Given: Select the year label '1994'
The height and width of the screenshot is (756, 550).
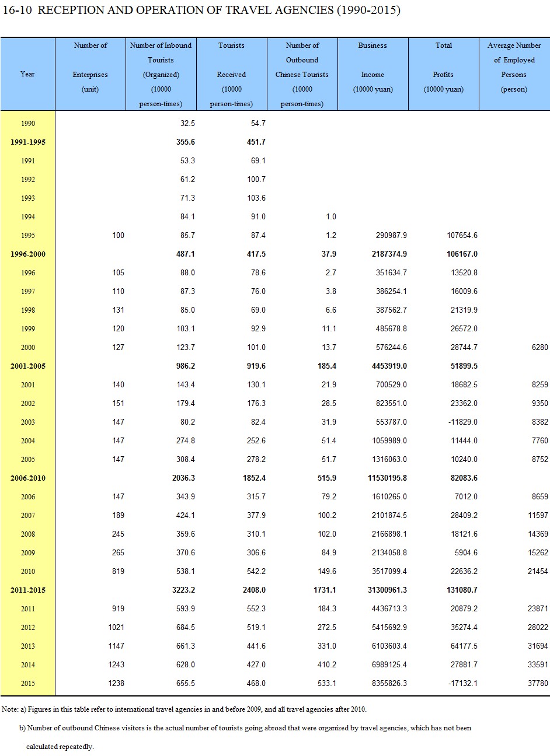Looking at the screenshot, I should 27,217.
